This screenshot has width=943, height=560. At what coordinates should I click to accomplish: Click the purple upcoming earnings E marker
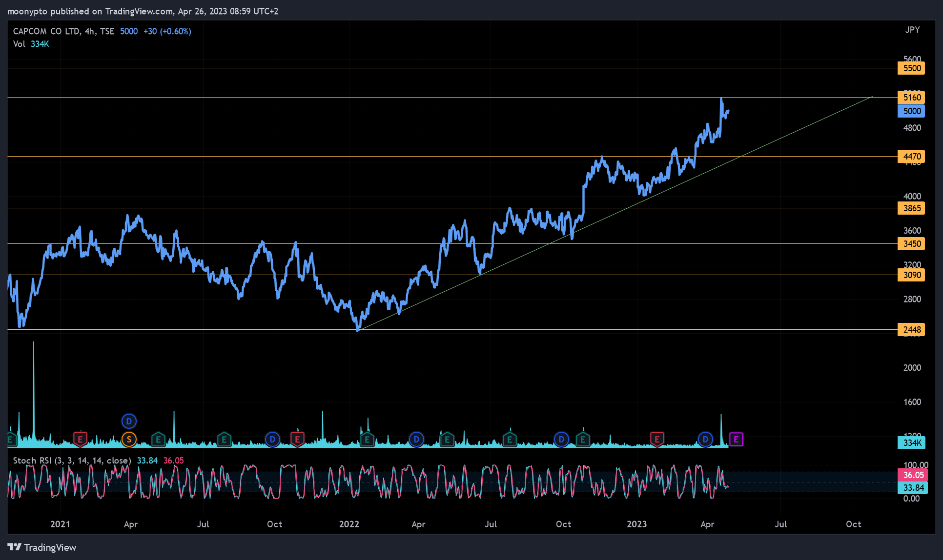point(736,440)
